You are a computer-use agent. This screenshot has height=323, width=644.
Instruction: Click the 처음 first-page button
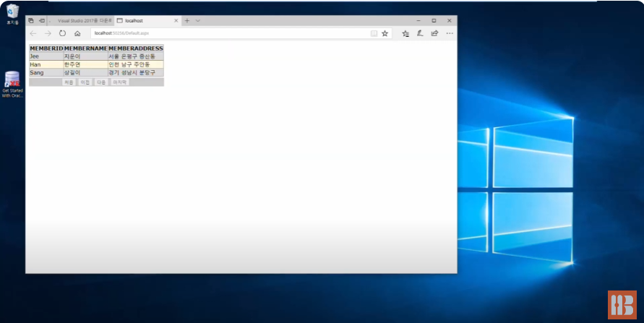coord(69,82)
